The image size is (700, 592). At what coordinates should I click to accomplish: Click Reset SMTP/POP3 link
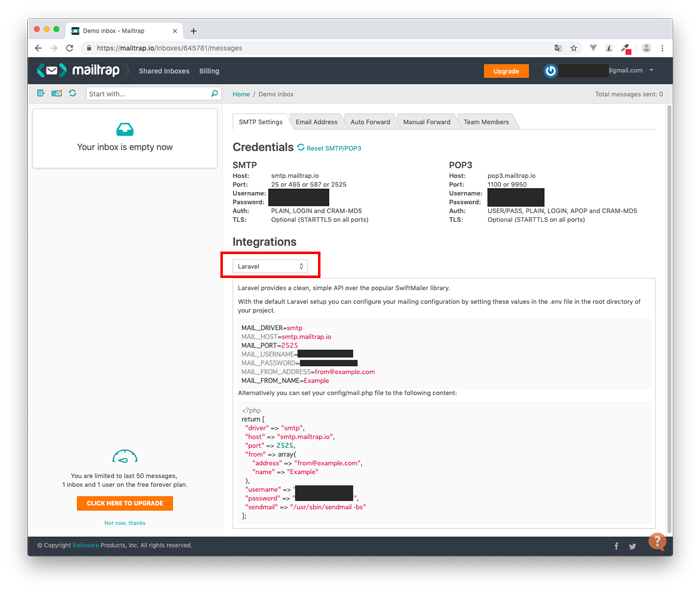tap(334, 148)
